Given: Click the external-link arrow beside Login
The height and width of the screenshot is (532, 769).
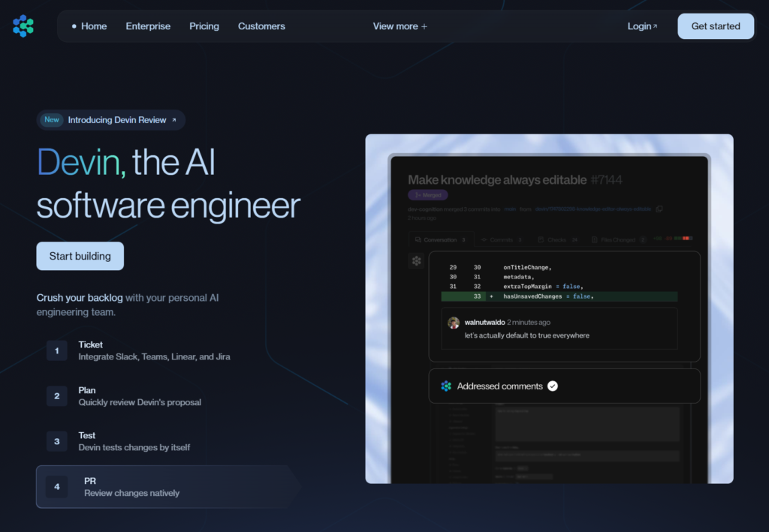Looking at the screenshot, I should [x=655, y=25].
